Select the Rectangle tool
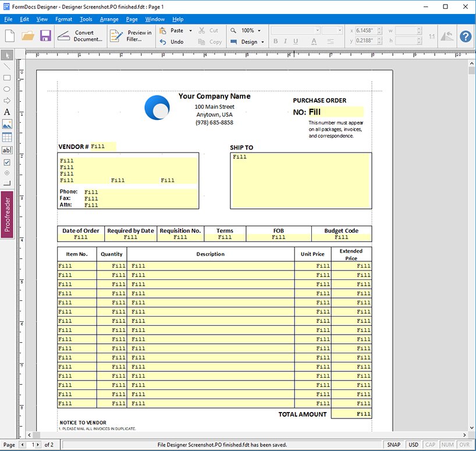This screenshot has height=451, width=476. click(x=7, y=77)
